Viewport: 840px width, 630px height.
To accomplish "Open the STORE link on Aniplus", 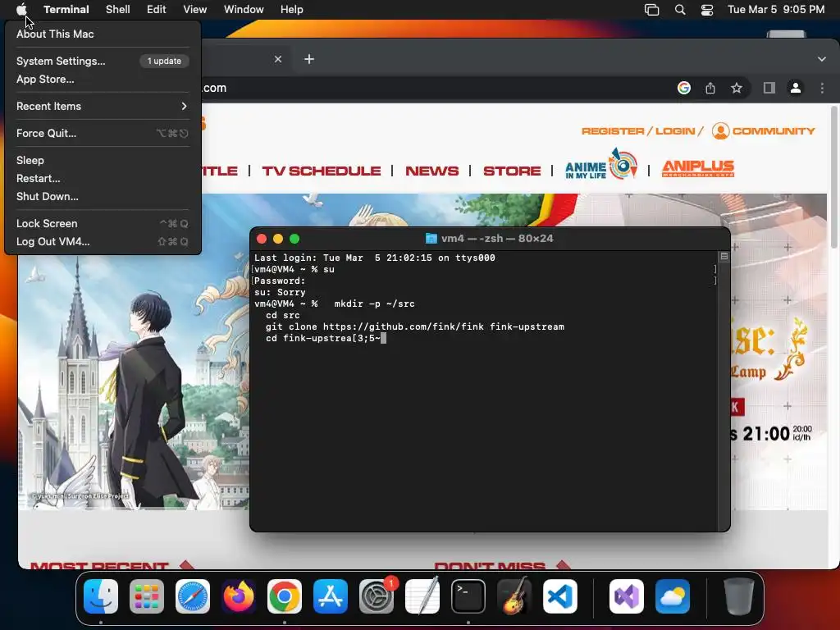I will coord(512,171).
